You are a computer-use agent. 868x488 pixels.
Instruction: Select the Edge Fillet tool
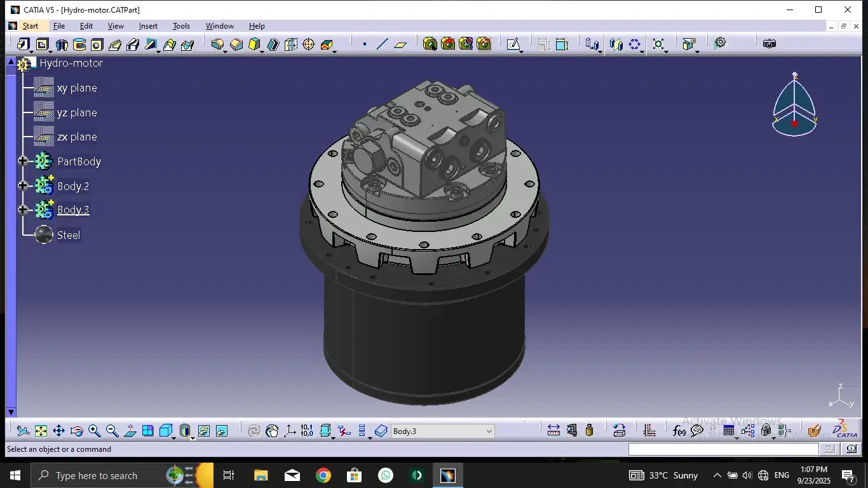coord(217,44)
